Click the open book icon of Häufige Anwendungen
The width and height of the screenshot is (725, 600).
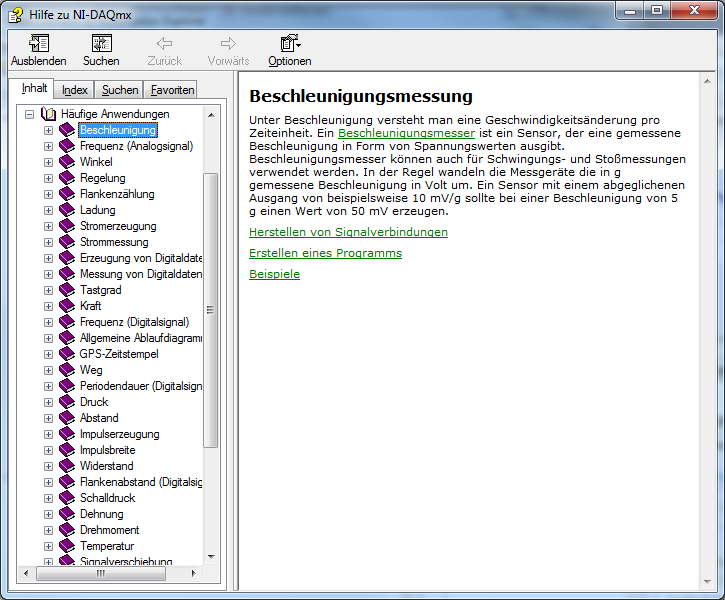pyautogui.click(x=49, y=114)
